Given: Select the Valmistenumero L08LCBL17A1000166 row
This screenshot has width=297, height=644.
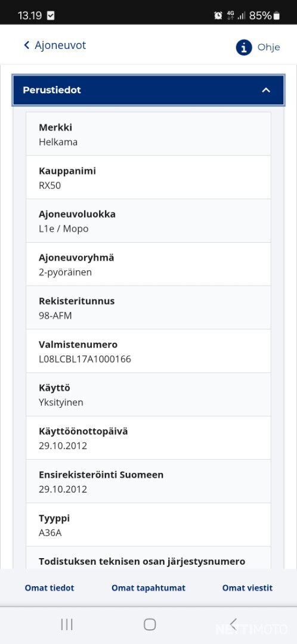Looking at the screenshot, I should (148, 351).
